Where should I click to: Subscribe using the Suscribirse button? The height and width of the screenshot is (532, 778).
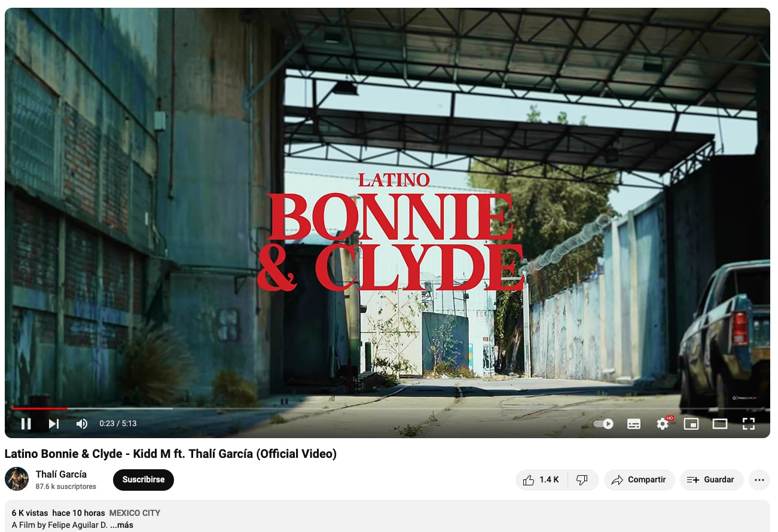tap(144, 480)
